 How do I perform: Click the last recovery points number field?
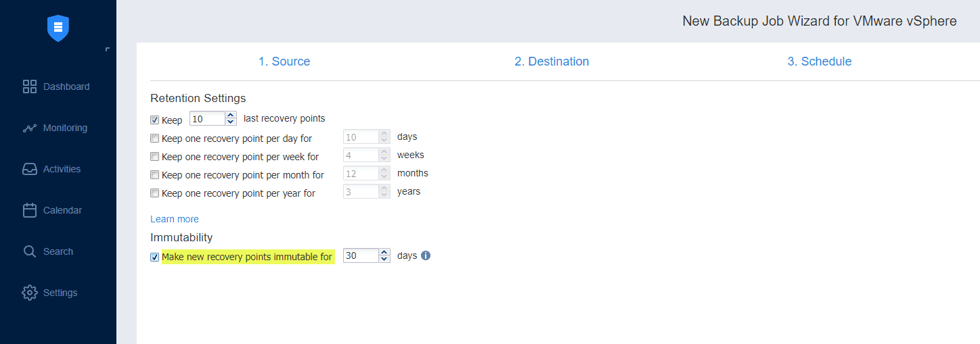click(207, 118)
